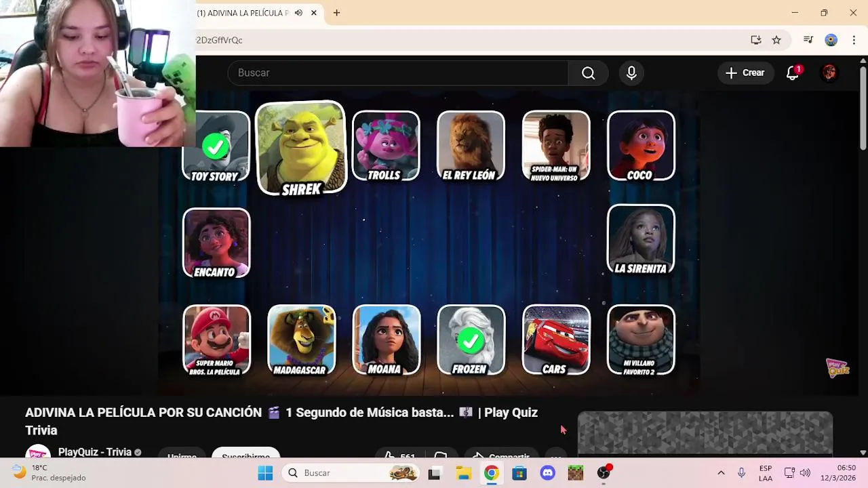The height and width of the screenshot is (488, 868).
Task: Click the Shrek movie card
Action: coord(301,148)
